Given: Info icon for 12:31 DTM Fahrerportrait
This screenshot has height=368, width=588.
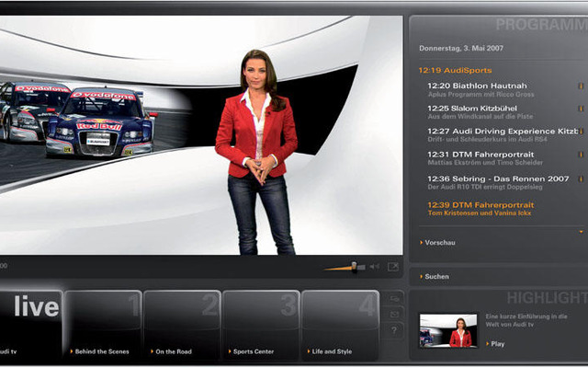Looking at the screenshot, I should [x=581, y=155].
